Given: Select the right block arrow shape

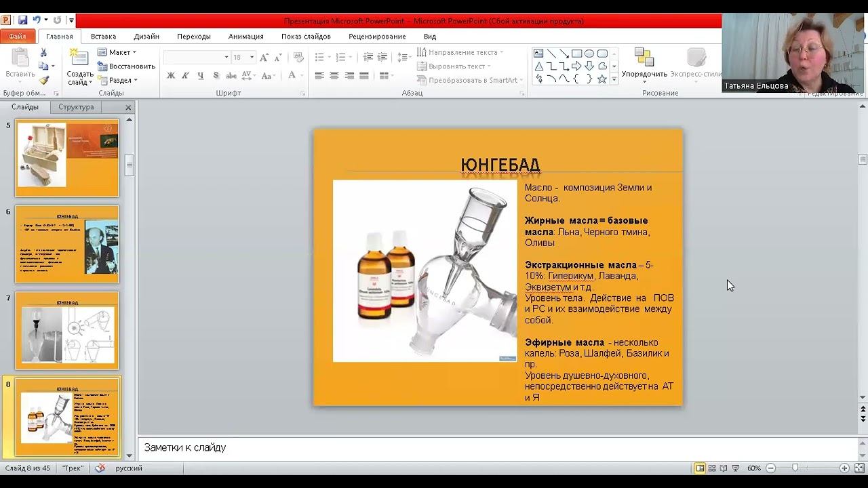Looking at the screenshot, I should [x=576, y=66].
